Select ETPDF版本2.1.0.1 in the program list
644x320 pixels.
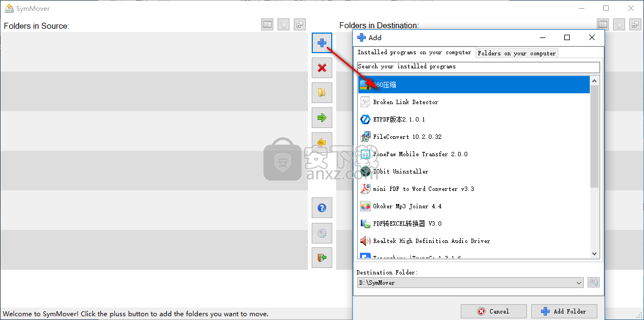coord(474,119)
